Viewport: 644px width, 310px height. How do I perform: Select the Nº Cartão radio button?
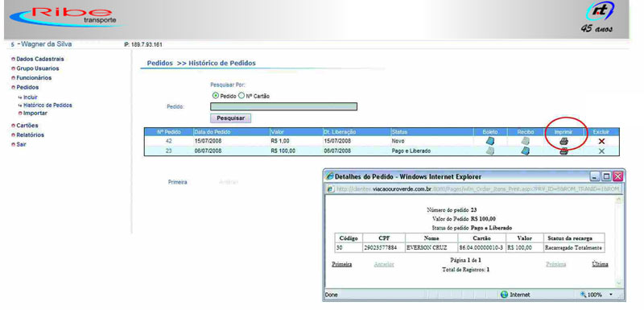click(242, 96)
